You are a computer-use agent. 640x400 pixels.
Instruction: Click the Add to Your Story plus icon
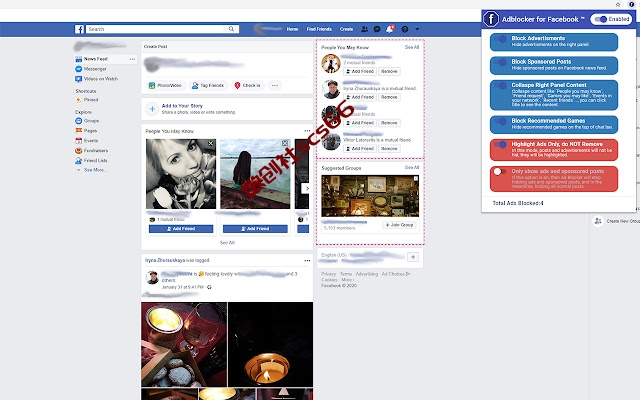click(152, 109)
